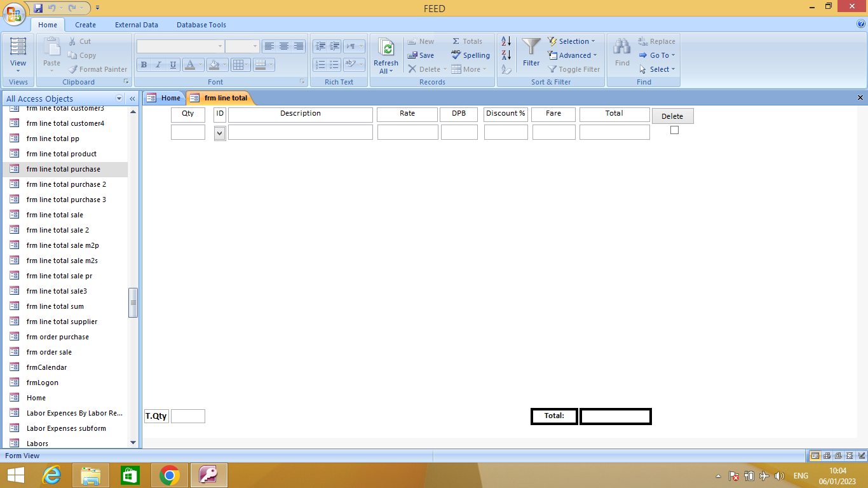
Task: Click the bulleted list icon
Action: [x=335, y=65]
